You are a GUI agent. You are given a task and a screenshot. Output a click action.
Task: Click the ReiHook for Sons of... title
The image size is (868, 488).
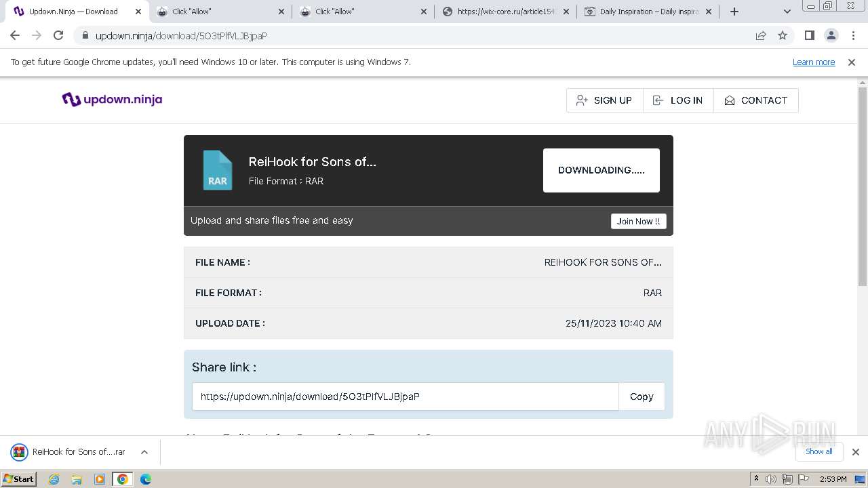(312, 161)
